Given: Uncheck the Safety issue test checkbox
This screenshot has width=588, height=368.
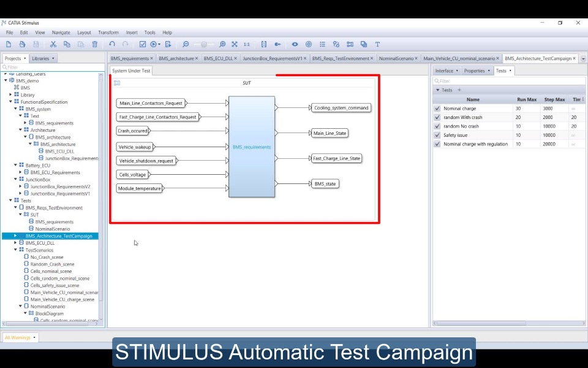Looking at the screenshot, I should 437,135.
